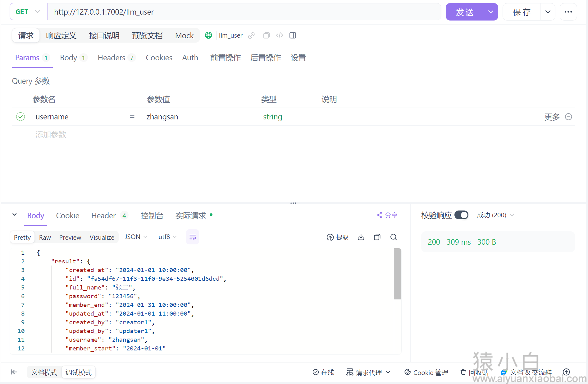
Task: Click the response body vertical scrollbar
Action: pos(397,274)
